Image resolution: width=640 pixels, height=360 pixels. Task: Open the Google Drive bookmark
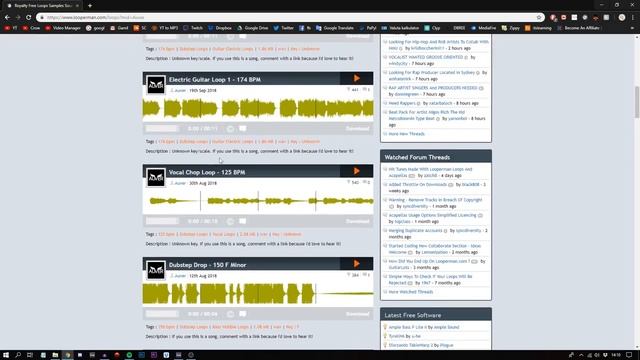point(253,28)
